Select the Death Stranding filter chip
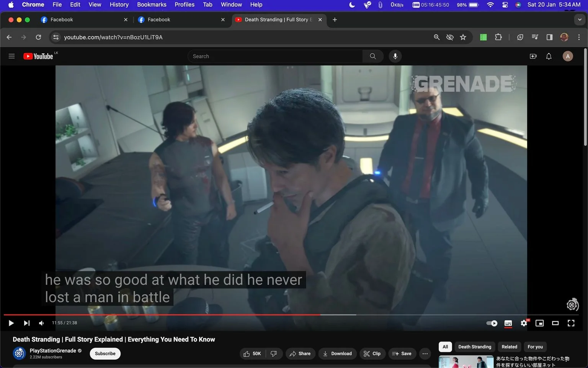This screenshot has width=588, height=368. [475, 347]
